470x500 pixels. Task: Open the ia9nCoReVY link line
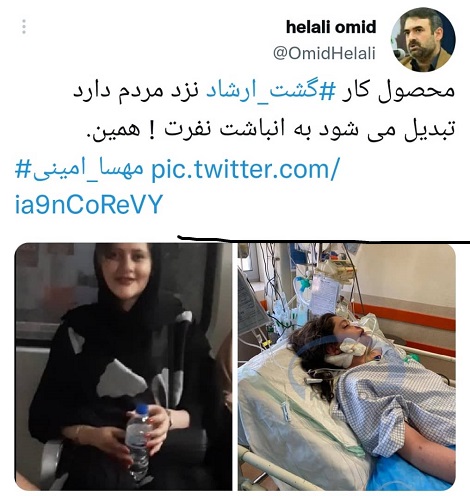[x=89, y=204]
